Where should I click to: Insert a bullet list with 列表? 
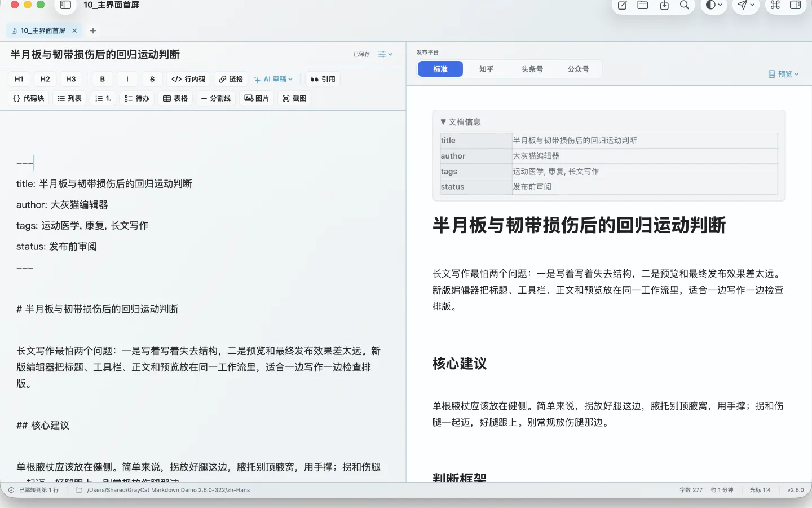point(69,98)
